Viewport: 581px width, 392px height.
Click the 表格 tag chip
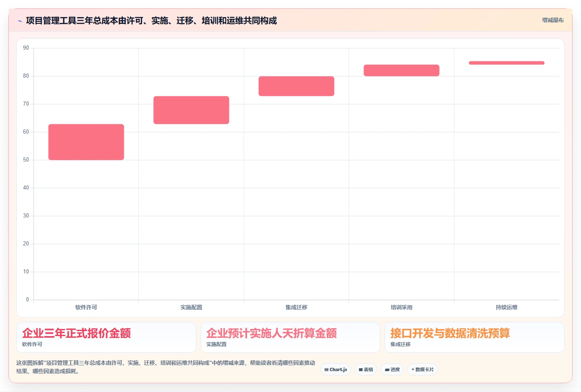(x=366, y=369)
